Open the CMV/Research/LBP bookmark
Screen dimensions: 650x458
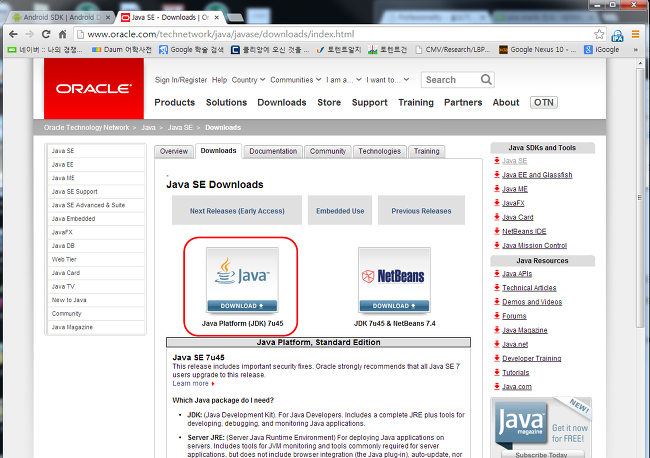453,50
